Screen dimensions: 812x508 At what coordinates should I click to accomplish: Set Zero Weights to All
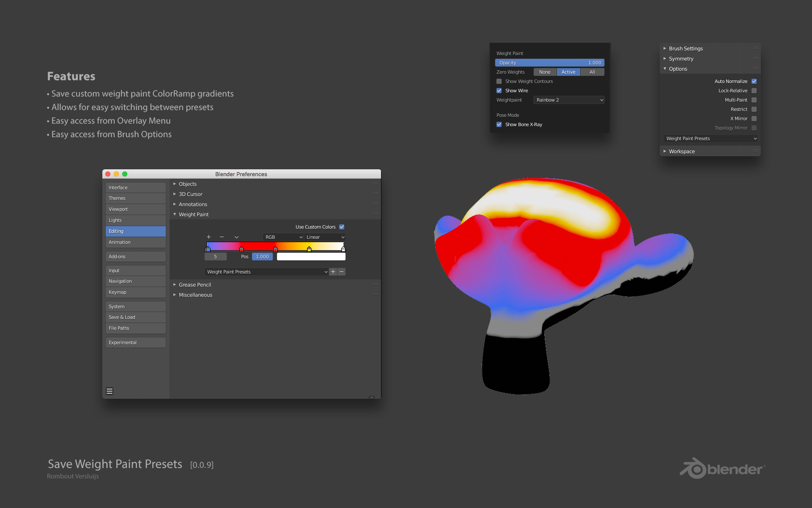point(592,72)
